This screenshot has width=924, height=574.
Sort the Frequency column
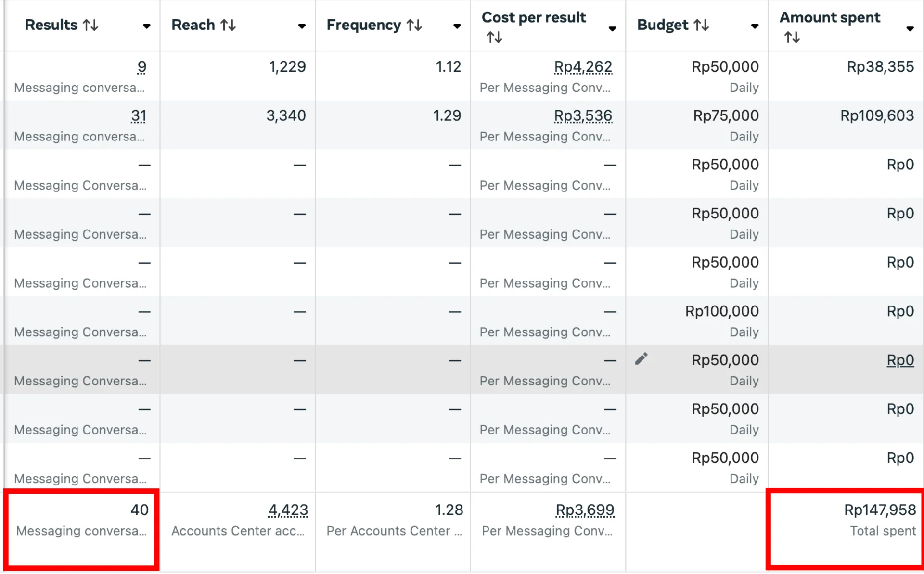pos(415,25)
